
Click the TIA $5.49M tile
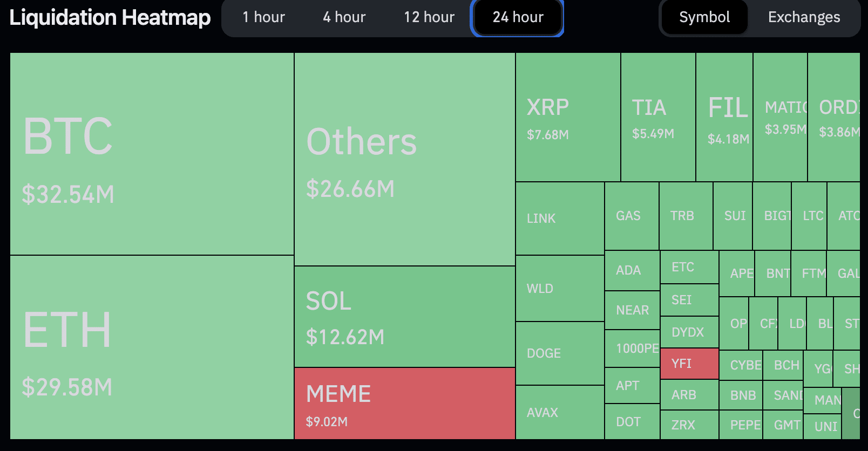[x=658, y=117]
